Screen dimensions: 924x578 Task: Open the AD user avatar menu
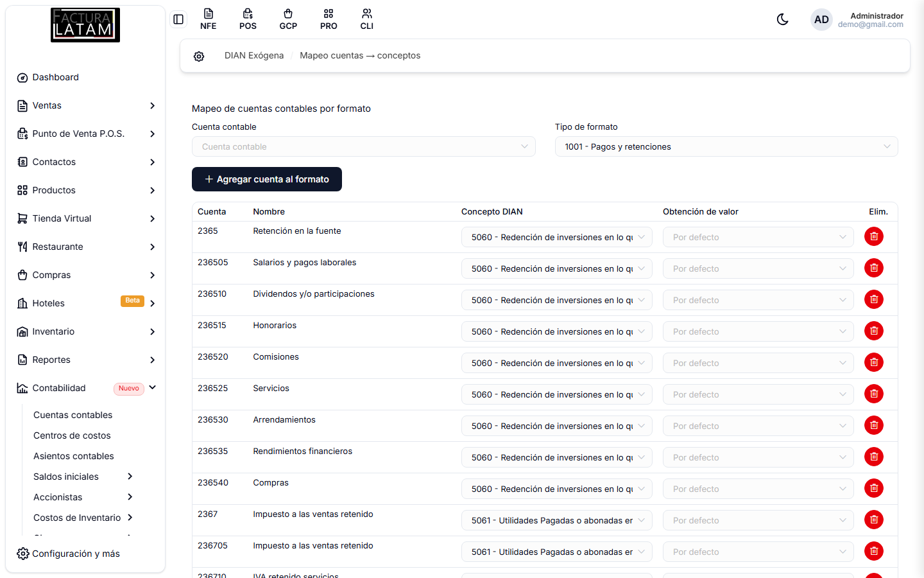point(821,19)
